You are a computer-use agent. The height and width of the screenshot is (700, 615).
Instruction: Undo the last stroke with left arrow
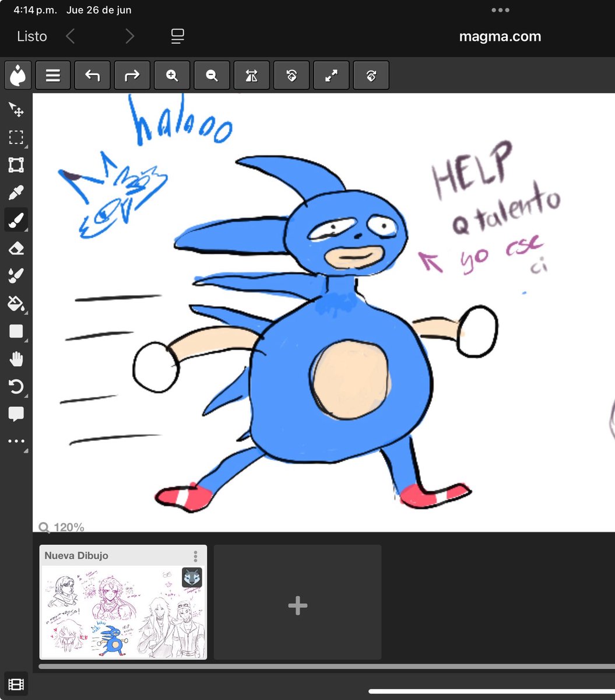click(x=93, y=75)
